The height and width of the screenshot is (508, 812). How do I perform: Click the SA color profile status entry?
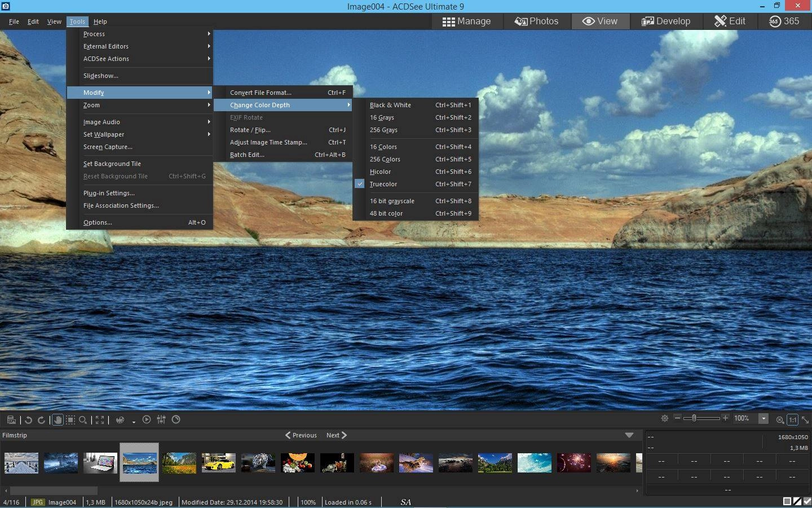pos(406,502)
